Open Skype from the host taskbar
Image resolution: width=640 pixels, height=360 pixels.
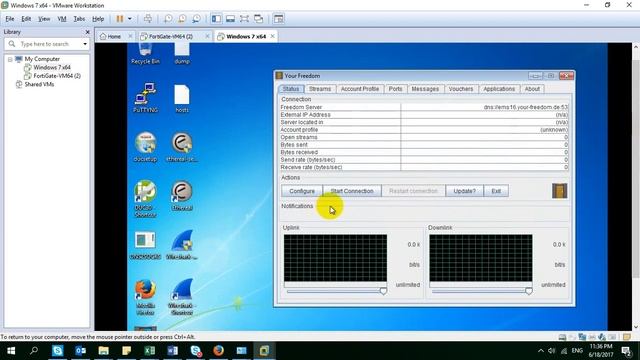click(x=58, y=351)
